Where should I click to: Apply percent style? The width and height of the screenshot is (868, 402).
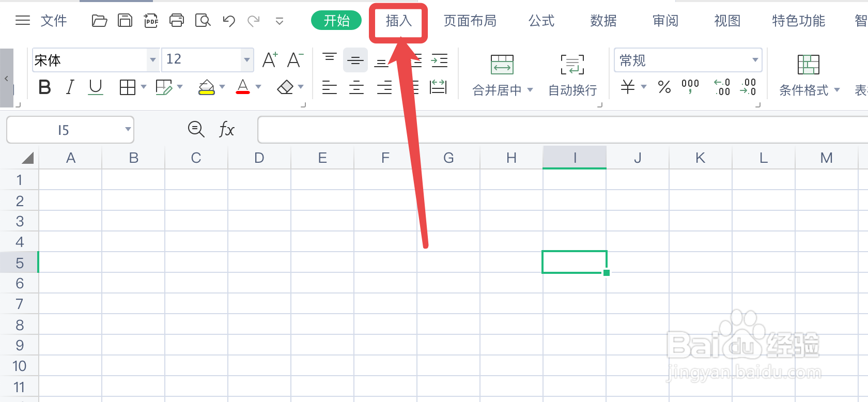coord(664,87)
